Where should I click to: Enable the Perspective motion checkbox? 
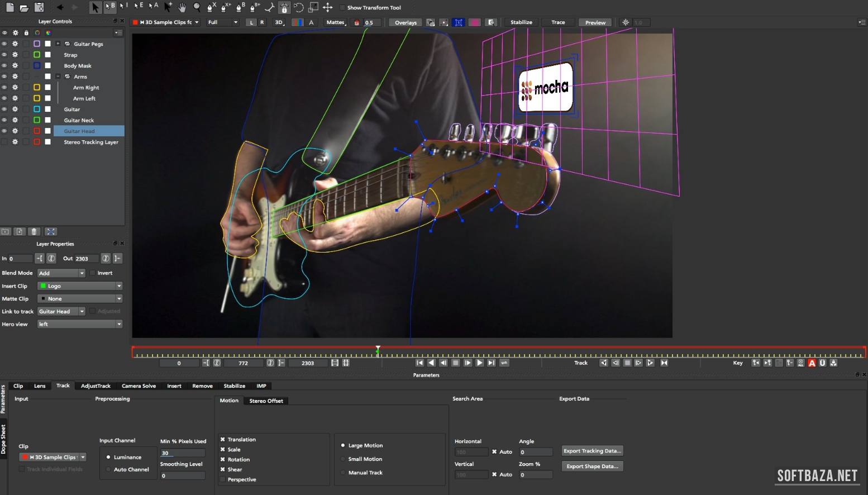(223, 479)
